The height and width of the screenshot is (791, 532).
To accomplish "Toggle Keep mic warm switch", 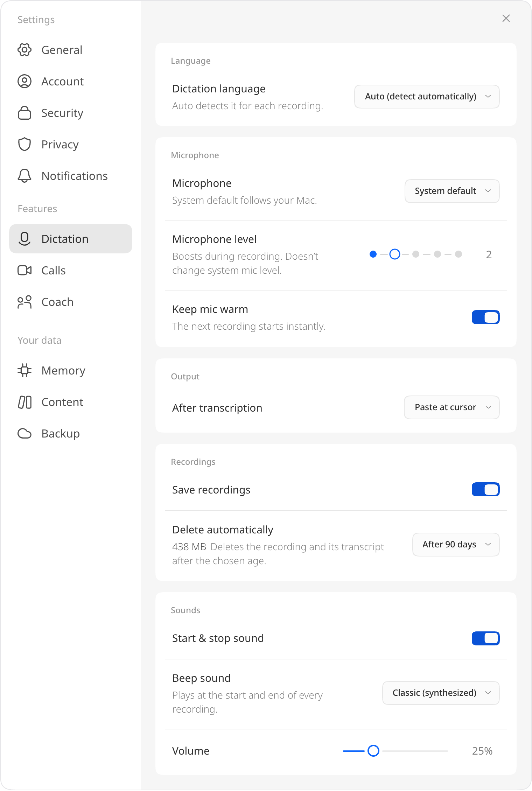I will tap(486, 317).
